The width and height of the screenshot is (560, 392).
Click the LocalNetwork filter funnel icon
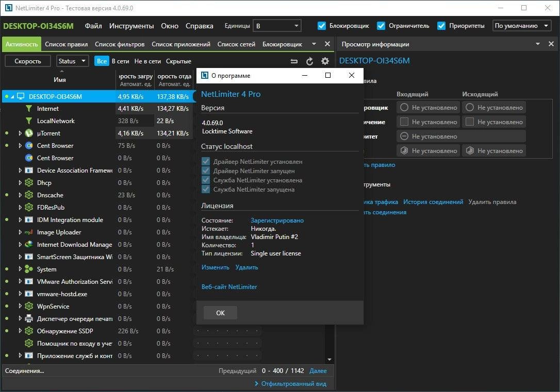point(29,121)
